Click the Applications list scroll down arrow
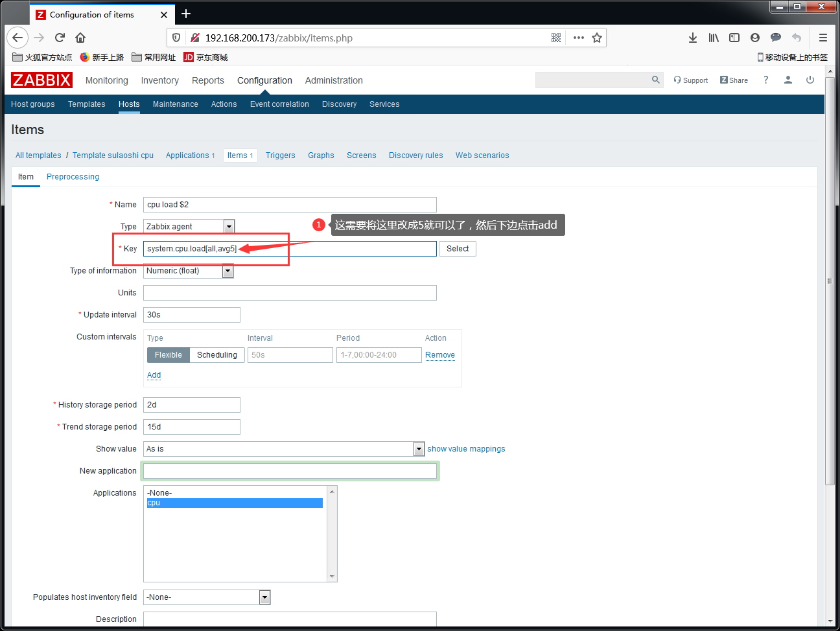Viewport: 840px width, 631px height. 332,577
